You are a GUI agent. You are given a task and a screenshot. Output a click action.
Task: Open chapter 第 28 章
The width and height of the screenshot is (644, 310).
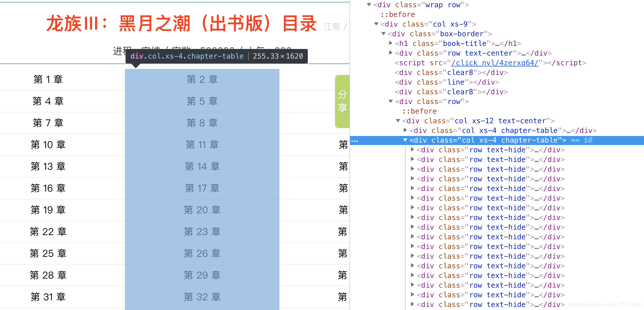[48, 275]
